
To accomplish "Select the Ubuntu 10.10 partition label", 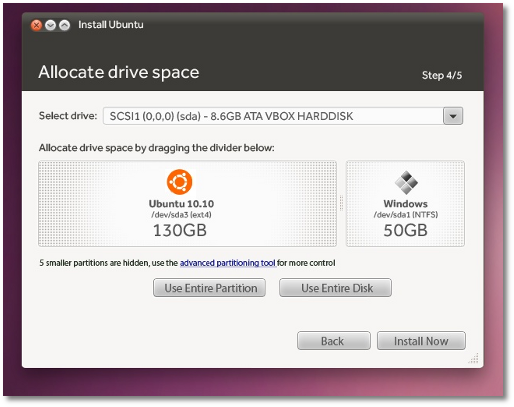I will [x=181, y=204].
